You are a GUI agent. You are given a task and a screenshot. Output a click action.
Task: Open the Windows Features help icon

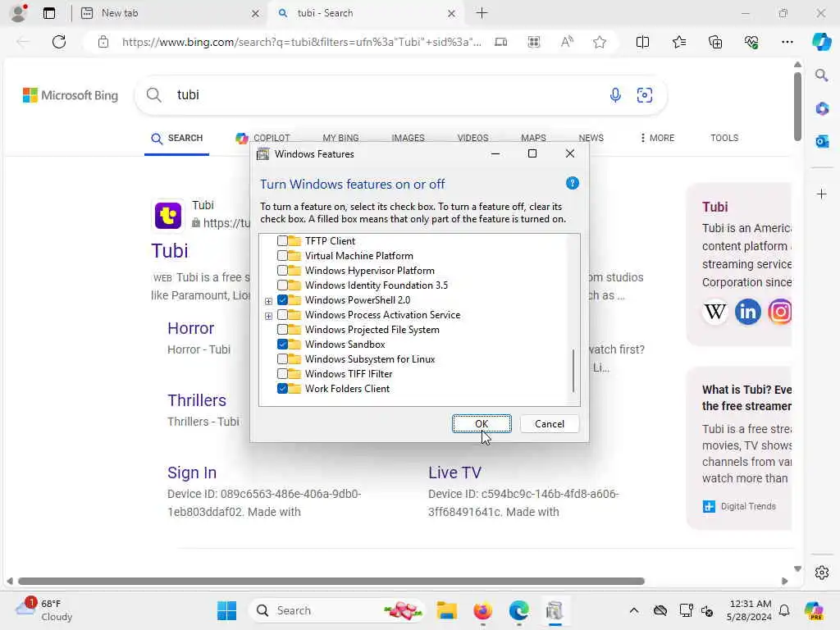pyautogui.click(x=572, y=183)
